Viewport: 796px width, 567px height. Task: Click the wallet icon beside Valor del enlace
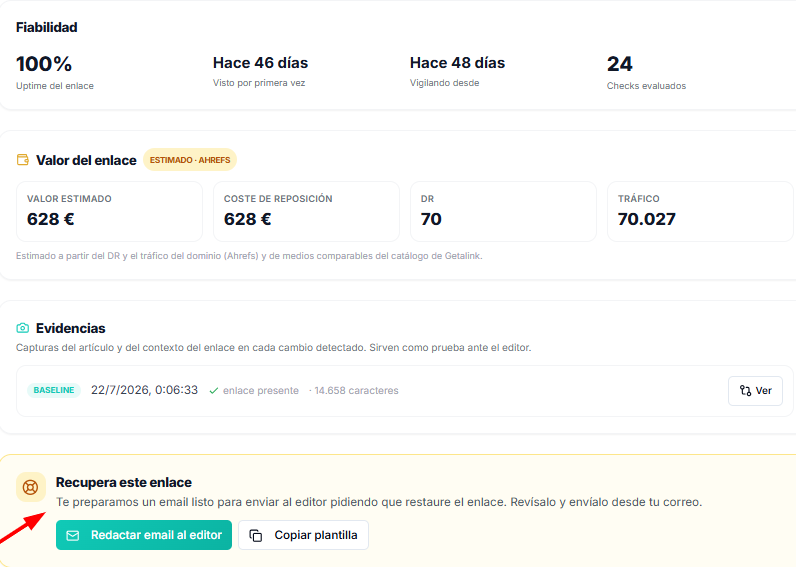(x=23, y=160)
